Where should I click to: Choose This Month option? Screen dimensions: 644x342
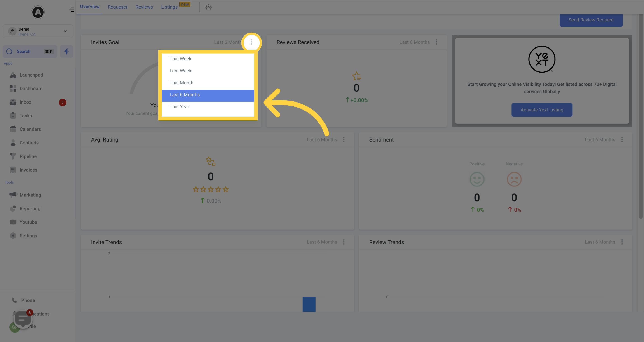coord(208,83)
